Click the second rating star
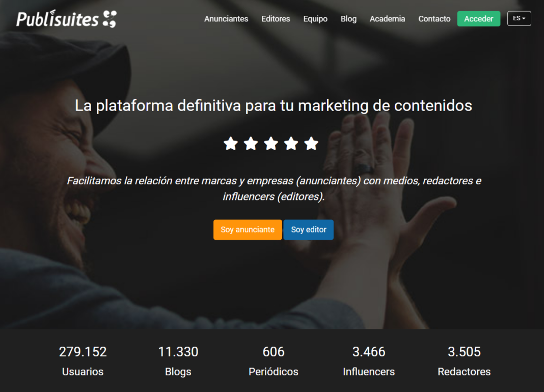Screen dimensions: 544x392 (x=251, y=143)
